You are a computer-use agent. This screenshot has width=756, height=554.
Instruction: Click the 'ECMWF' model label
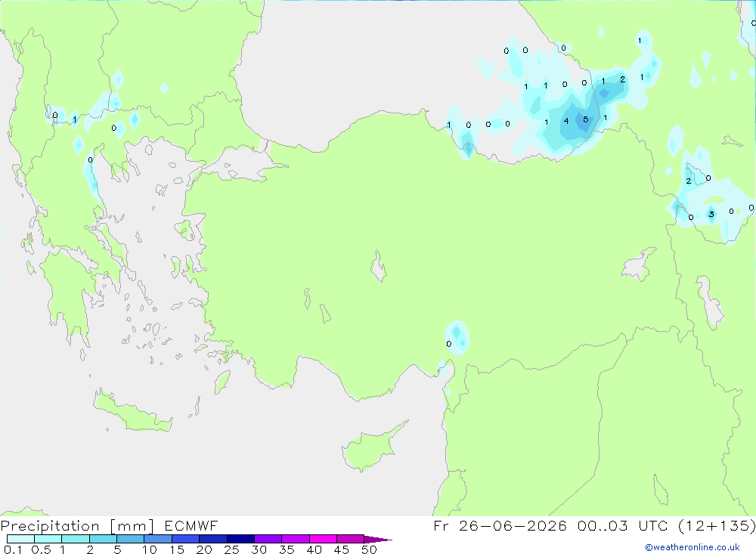191,525
